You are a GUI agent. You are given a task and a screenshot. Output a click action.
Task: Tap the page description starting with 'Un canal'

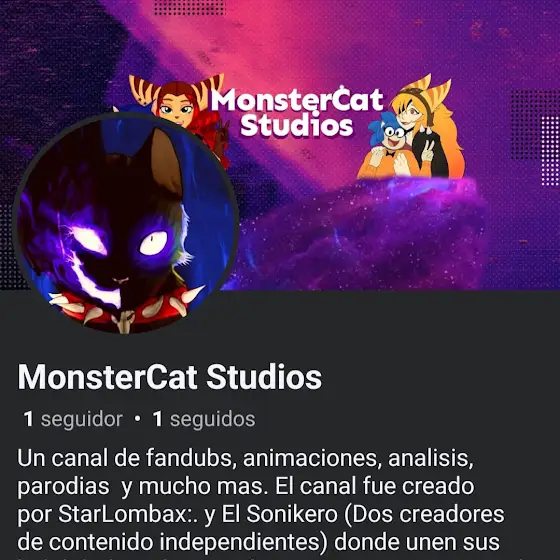(261, 500)
